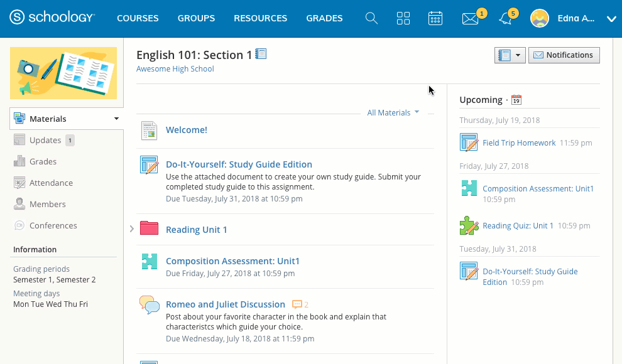Click the Notifications button
This screenshot has width=622, height=364.
[564, 55]
